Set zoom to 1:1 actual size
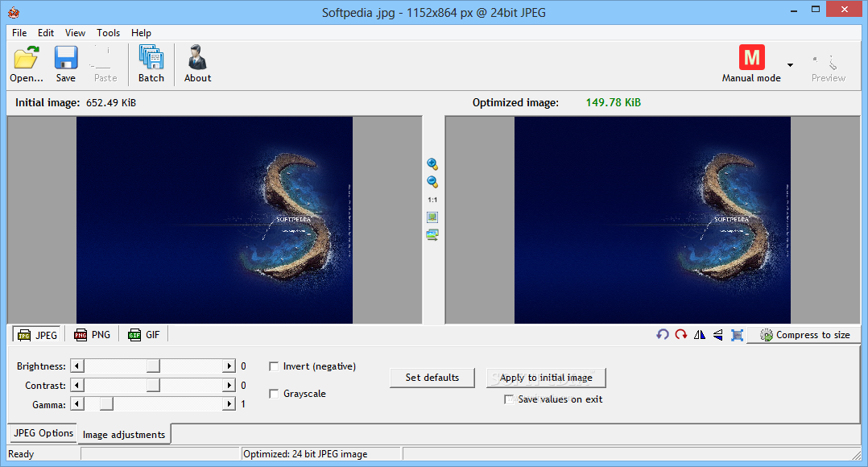Screen dimensions: 868x467 click(432, 200)
